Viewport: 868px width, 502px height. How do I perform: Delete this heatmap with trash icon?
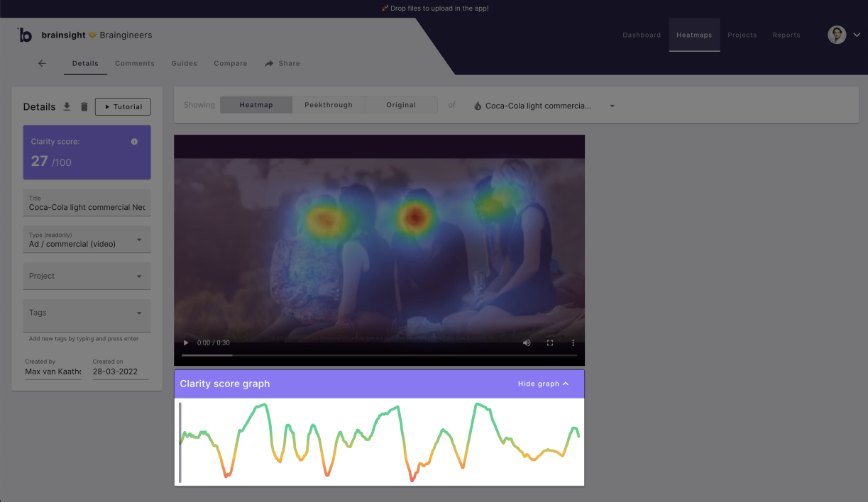click(84, 106)
